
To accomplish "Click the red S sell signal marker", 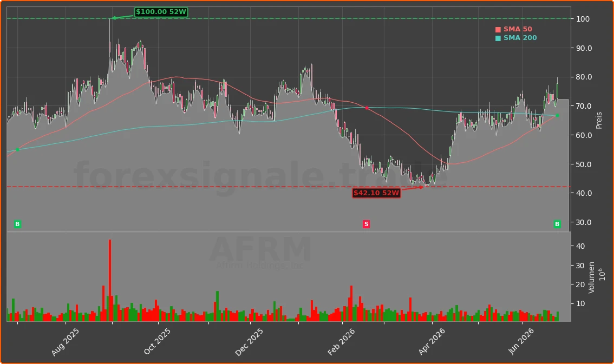I will point(366,224).
